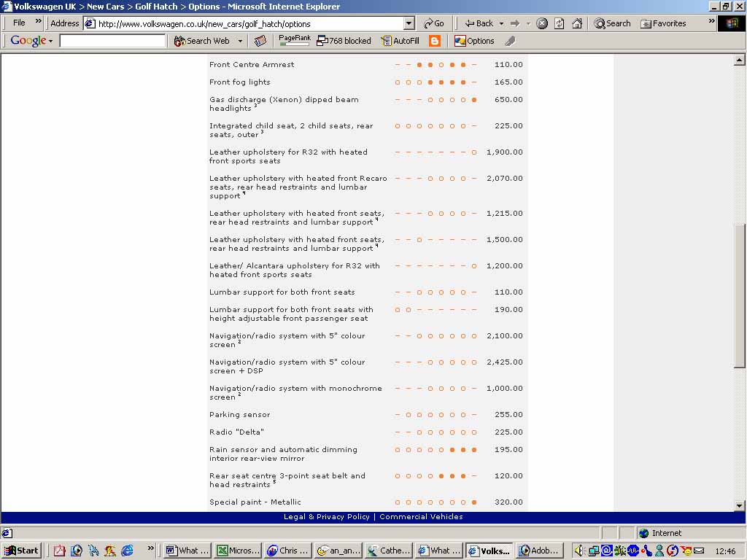Switch to the 'Cathe...' taskbar window

pos(388,551)
